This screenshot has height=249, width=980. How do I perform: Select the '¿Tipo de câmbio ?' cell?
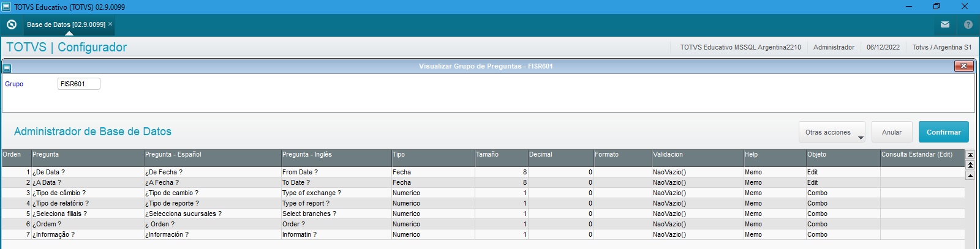[88, 193]
